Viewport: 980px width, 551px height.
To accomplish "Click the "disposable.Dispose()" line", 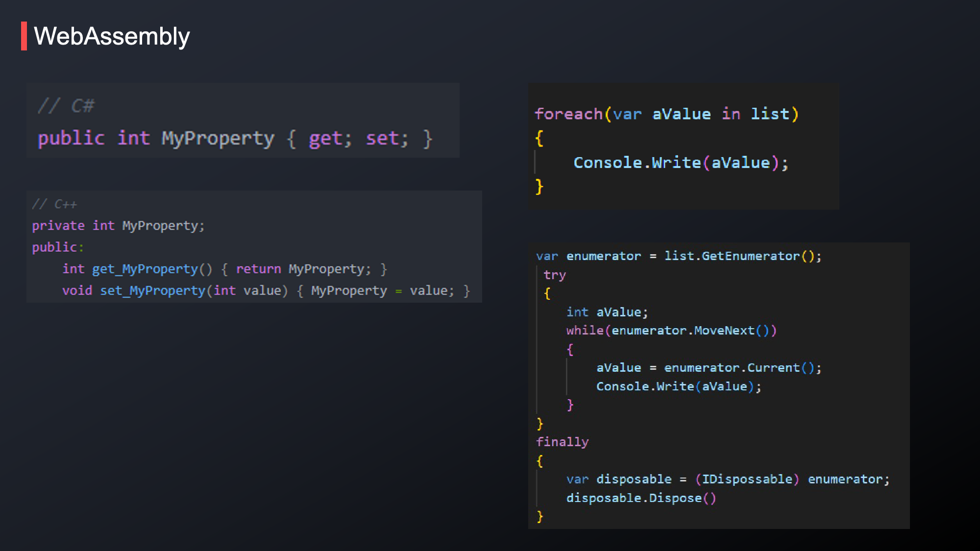I will coord(641,498).
